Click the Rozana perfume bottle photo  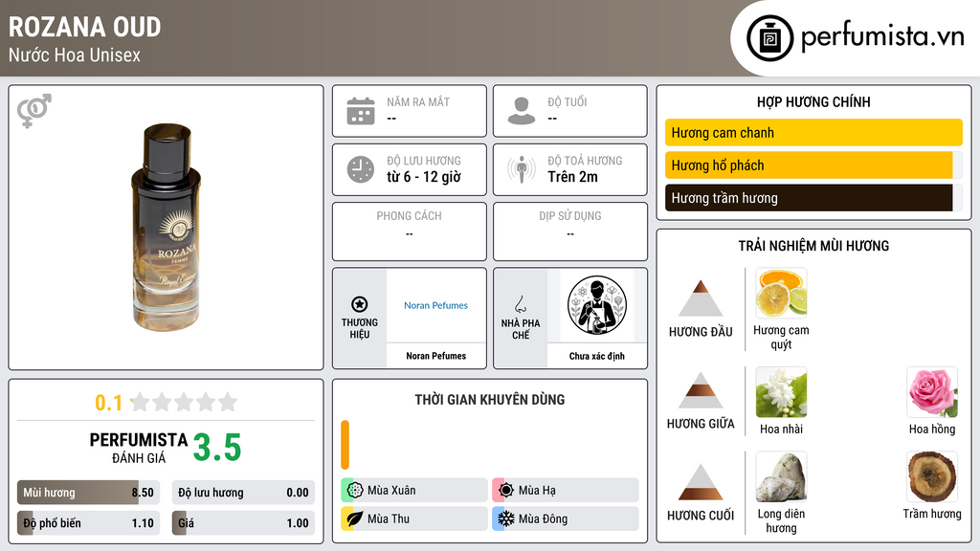(x=167, y=228)
